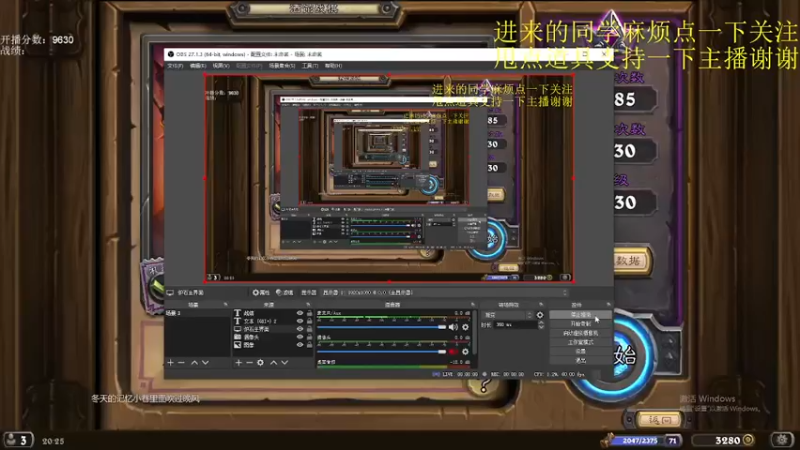The width and height of the screenshot is (800, 450).
Task: Open source properties gear under the sources list
Action: tap(260, 363)
